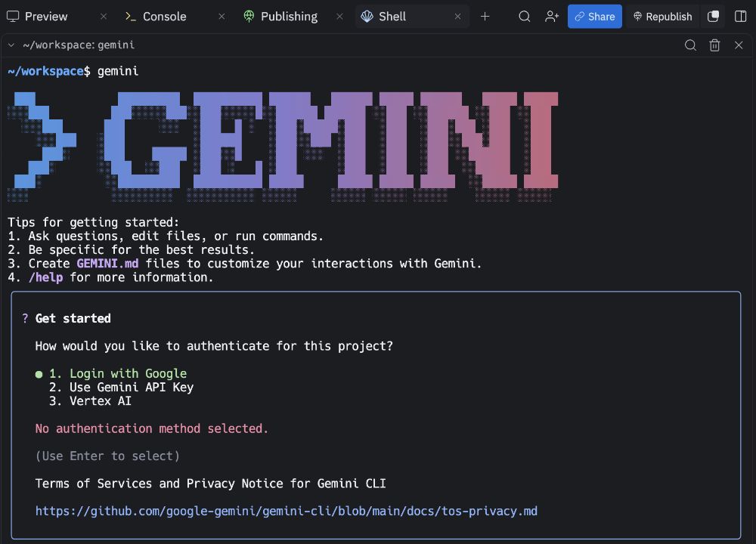Switch to the Preview tab
Image resolution: width=756 pixels, height=544 pixels.
coord(45,17)
